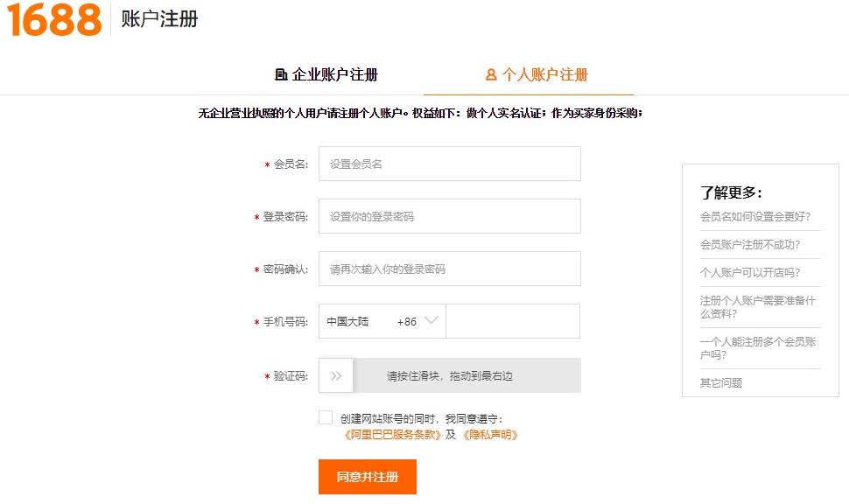Image resolution: width=849 pixels, height=504 pixels.
Task: Click the 1688 orange logo
Action: click(54, 19)
